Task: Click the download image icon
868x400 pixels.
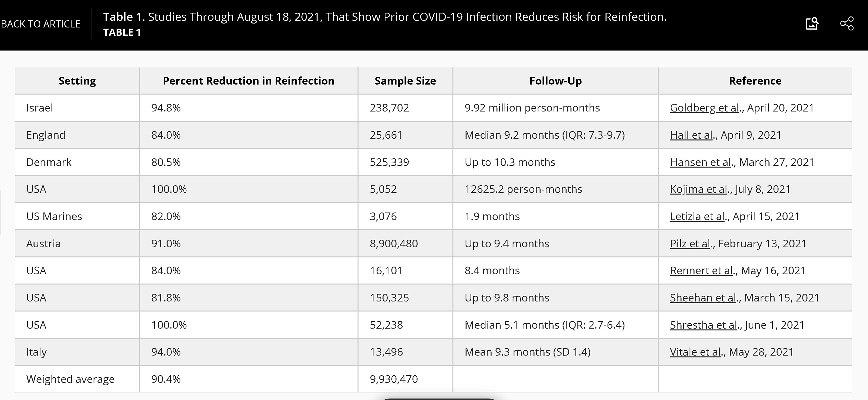Action: (812, 23)
